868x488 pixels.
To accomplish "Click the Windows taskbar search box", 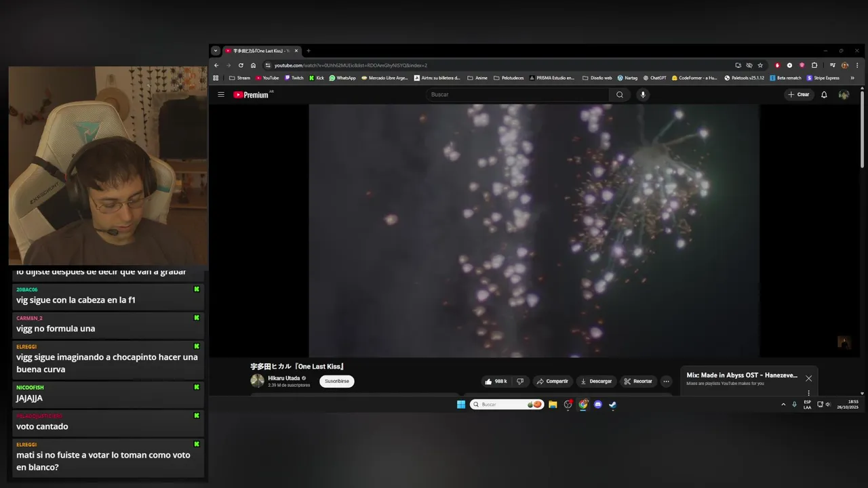I will pyautogui.click(x=507, y=405).
